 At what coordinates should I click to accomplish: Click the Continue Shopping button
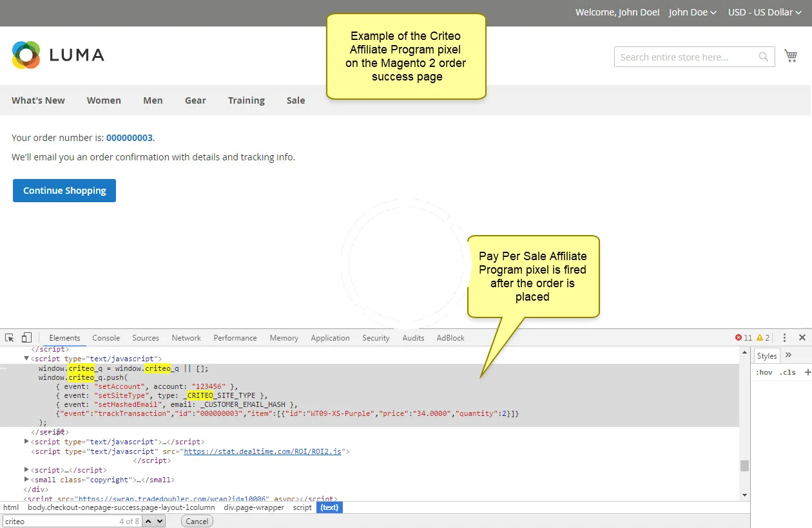[64, 191]
